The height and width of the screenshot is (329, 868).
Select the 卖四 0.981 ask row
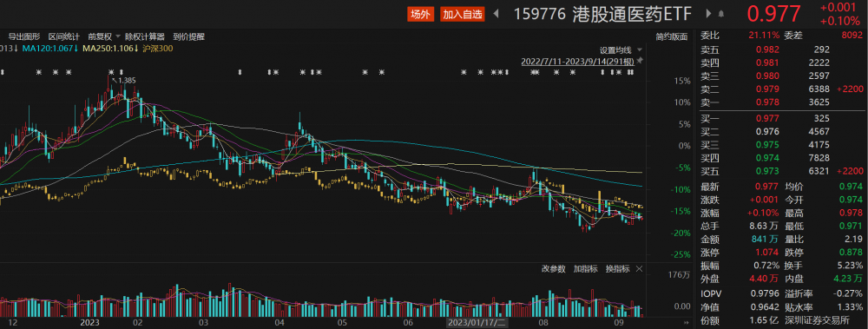[782, 63]
